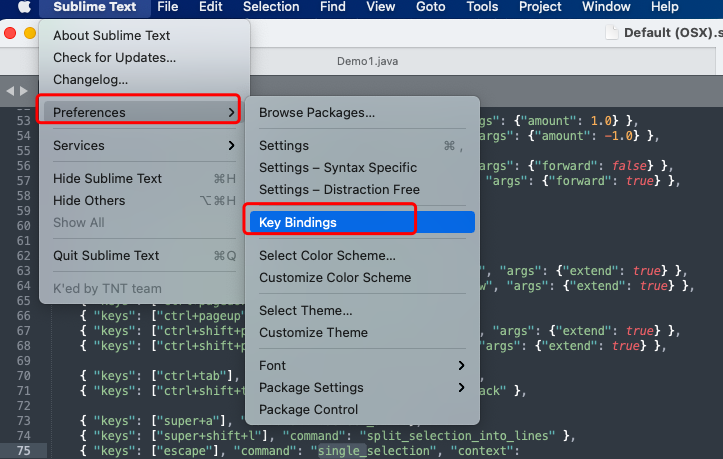Open the Changelog... entry
This screenshot has width=723, height=459.
coord(144,80)
